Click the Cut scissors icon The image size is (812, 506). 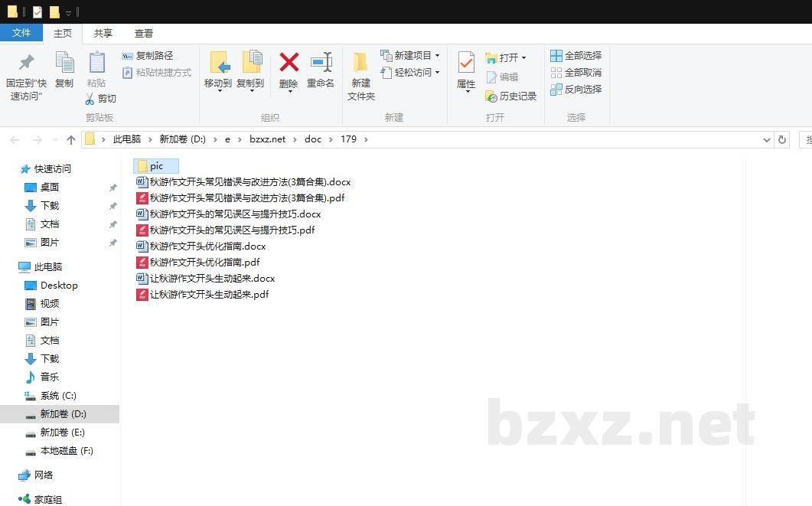click(x=90, y=99)
